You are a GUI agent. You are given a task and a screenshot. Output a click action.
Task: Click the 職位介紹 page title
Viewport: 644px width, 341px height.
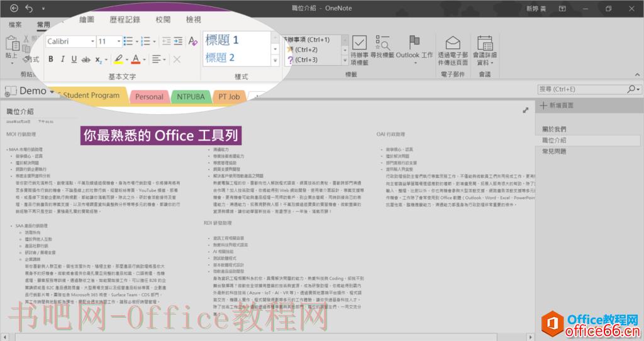coord(20,112)
